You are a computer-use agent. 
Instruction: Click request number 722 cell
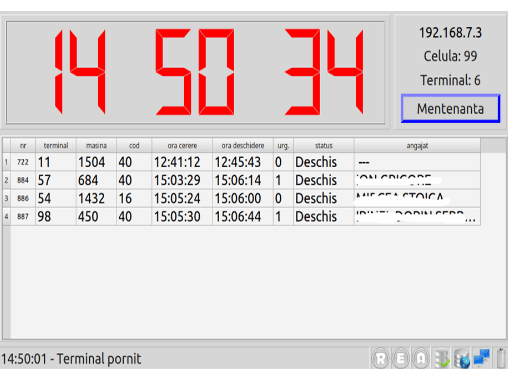(23, 162)
